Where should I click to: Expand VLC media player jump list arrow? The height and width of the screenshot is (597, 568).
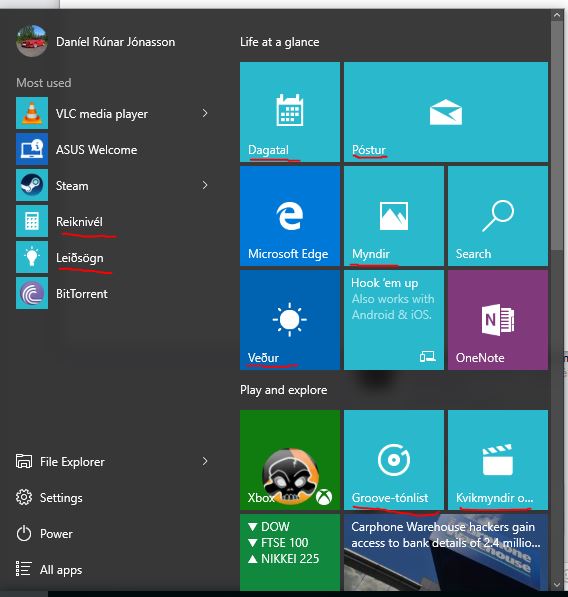click(205, 113)
